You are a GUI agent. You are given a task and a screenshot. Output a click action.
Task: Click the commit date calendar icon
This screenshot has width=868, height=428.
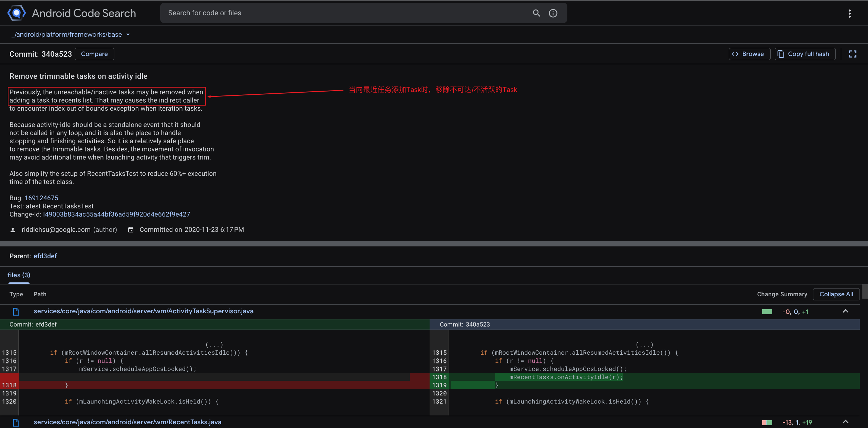[131, 230]
